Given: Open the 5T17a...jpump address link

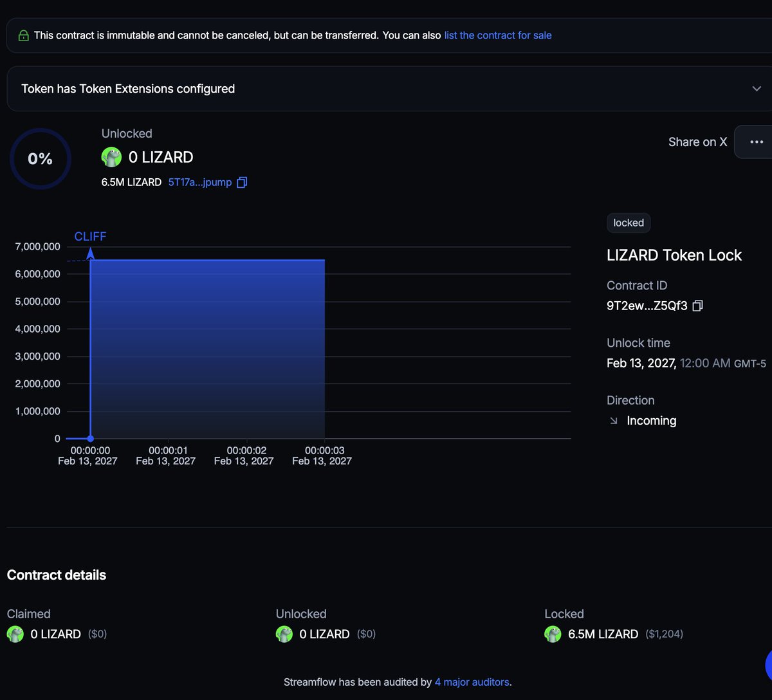Looking at the screenshot, I should tap(199, 182).
